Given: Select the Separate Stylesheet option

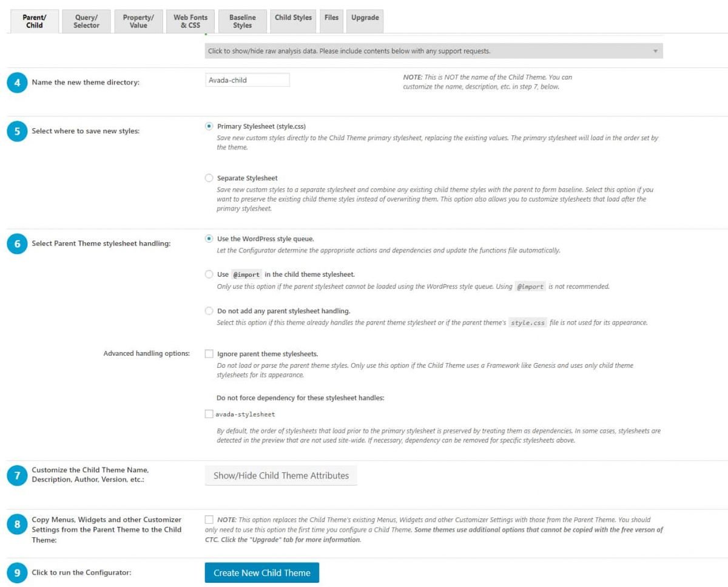Looking at the screenshot, I should pos(209,178).
